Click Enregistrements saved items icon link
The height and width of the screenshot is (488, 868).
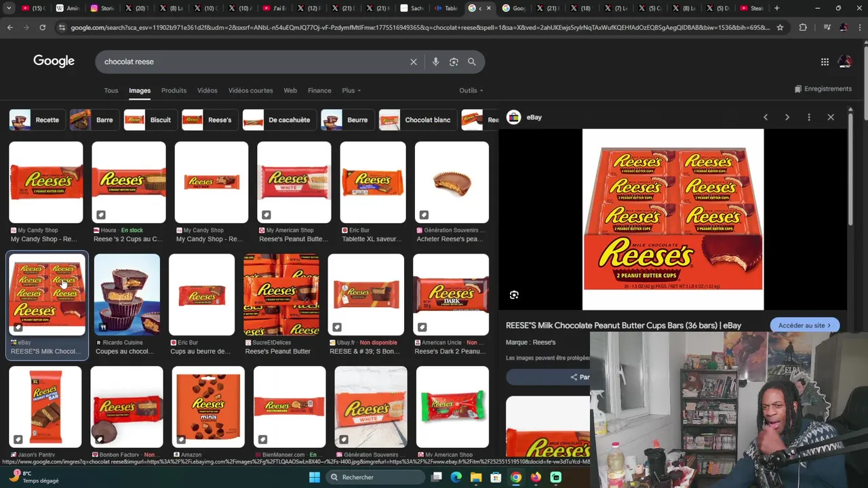823,89
